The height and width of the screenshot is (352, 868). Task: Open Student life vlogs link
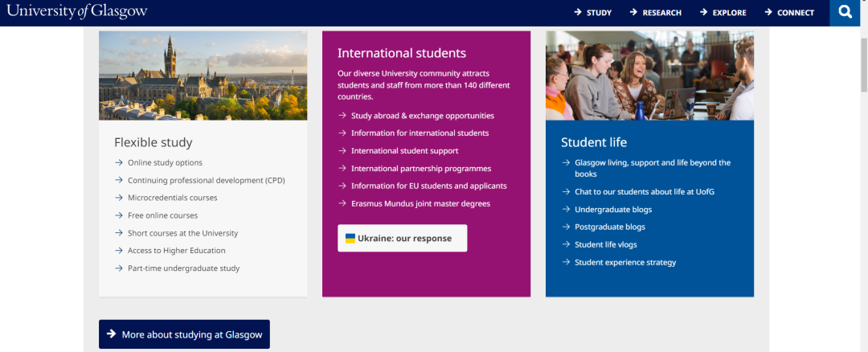606,244
